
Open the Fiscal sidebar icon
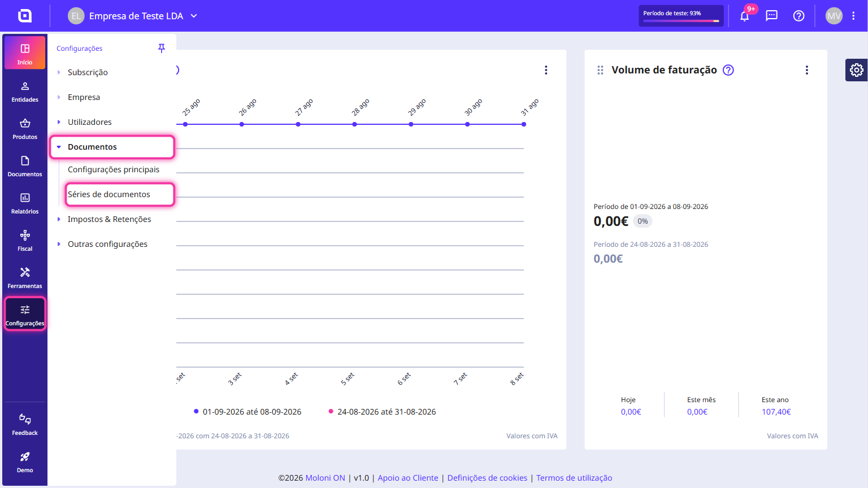click(25, 241)
